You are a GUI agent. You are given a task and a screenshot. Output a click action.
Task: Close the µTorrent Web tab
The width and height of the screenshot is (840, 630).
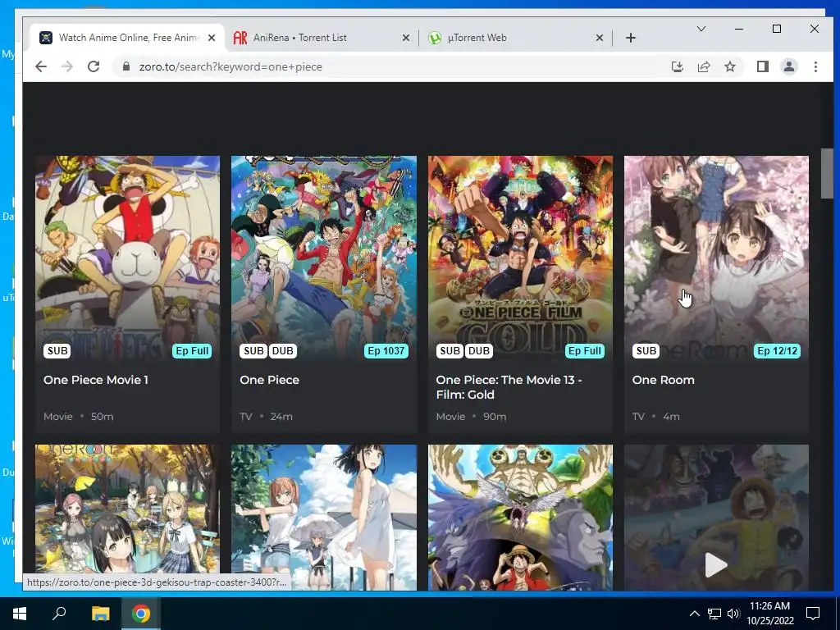click(600, 38)
